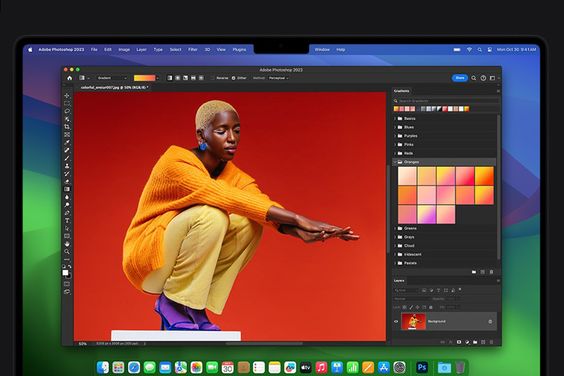Hide the Background layer eye icon

coord(396,322)
